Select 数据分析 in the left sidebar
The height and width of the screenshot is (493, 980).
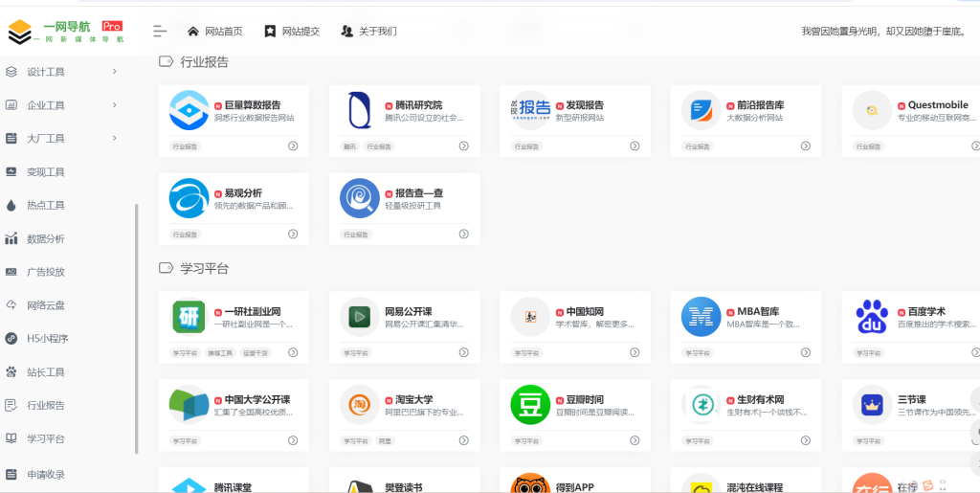[46, 239]
